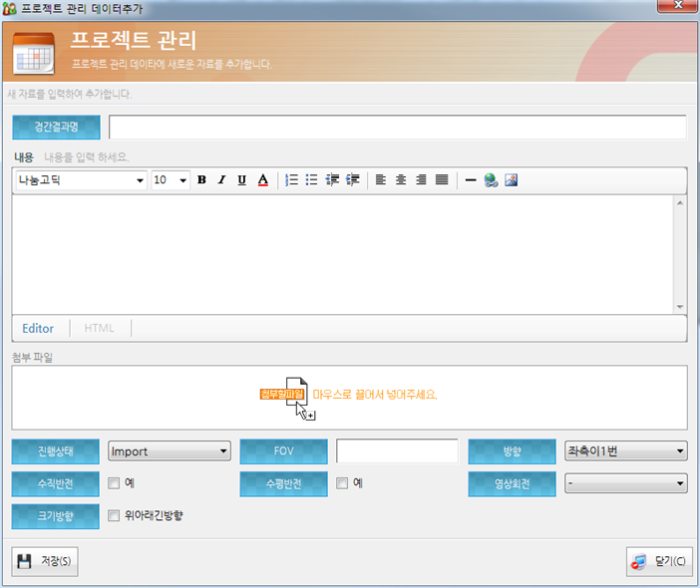The height and width of the screenshot is (588, 700).
Task: Insert an image with the picture icon
Action: tap(510, 181)
